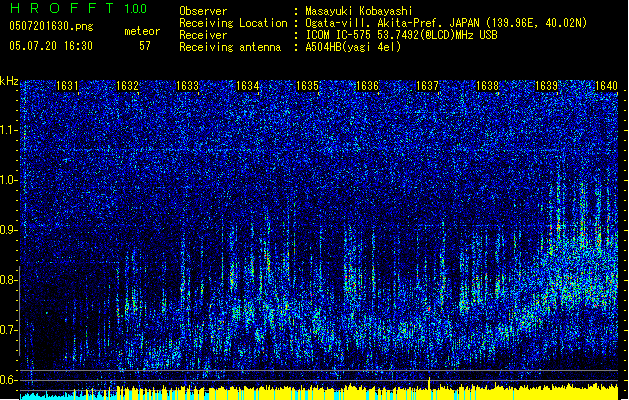Click the 0.7 kHz axis tick label

[x=9, y=330]
